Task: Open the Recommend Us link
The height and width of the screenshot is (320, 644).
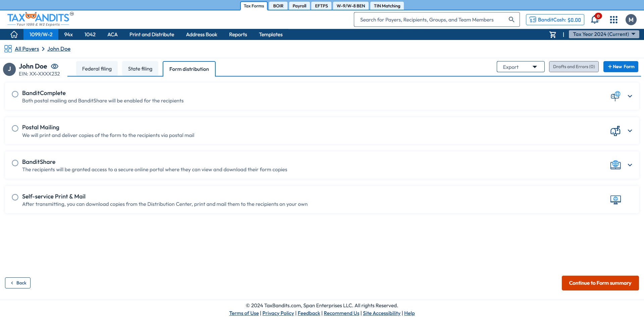Action: 341,313
